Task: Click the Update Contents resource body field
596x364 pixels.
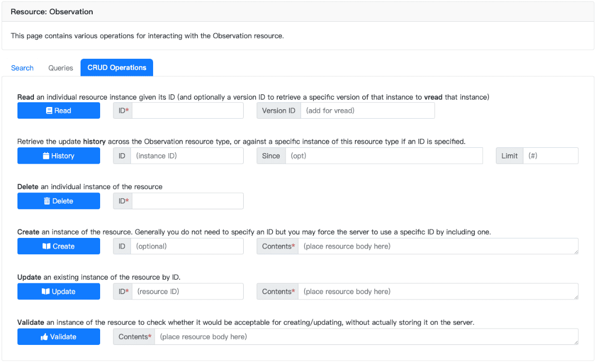Action: 438,291
